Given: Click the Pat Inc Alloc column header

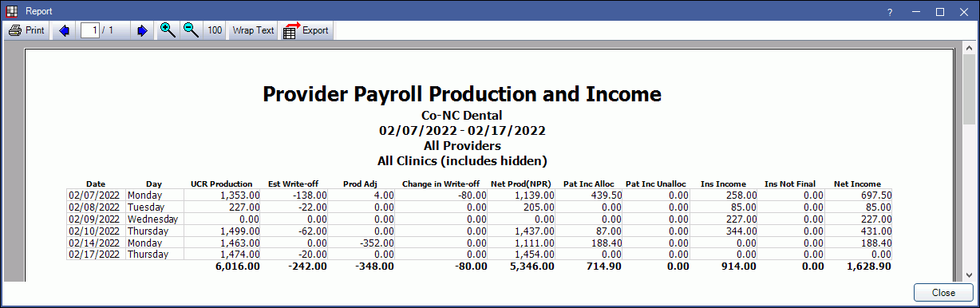Looking at the screenshot, I should tap(589, 184).
